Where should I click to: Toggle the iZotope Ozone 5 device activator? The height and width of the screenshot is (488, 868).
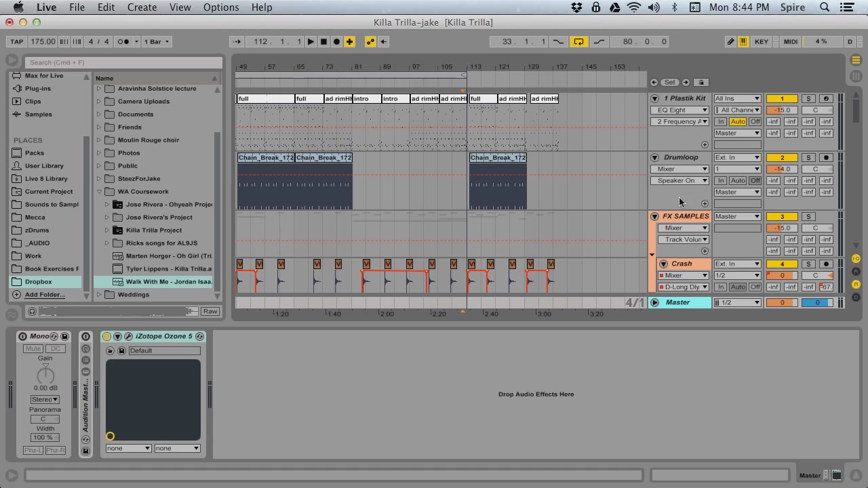[x=106, y=336]
